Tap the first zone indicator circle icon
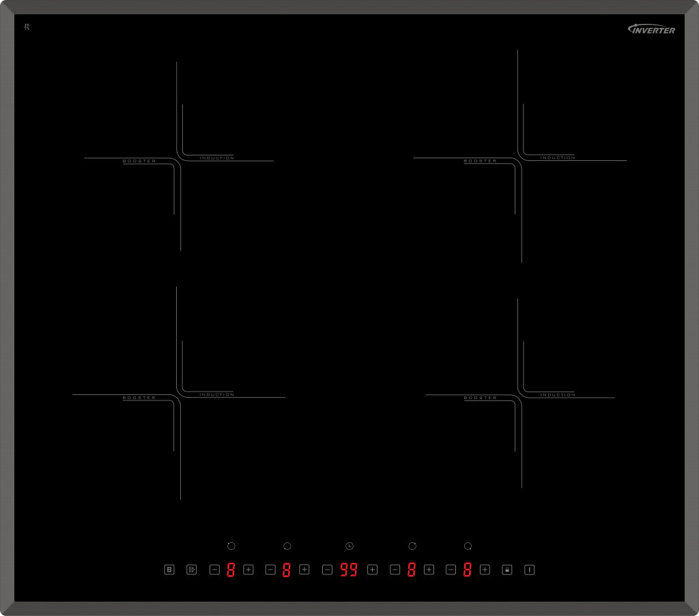The height and width of the screenshot is (616, 699). (231, 546)
